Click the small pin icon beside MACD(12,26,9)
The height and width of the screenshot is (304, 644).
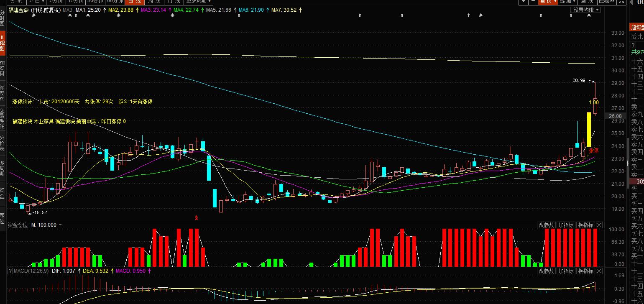(x=11, y=271)
